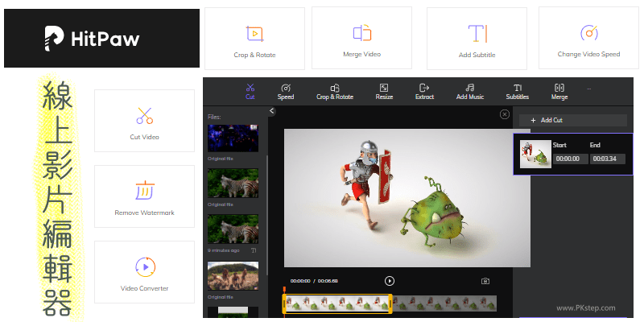This screenshot has width=644, height=322.
Task: Click the video preview frame
Action: pyautogui.click(x=407, y=198)
